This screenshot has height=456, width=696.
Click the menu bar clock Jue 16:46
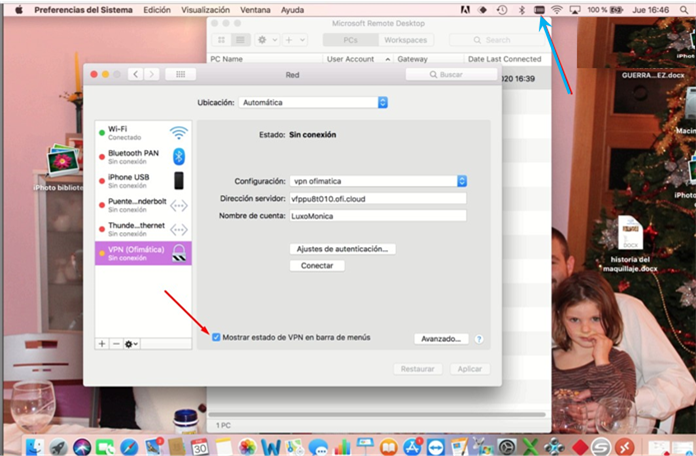(x=650, y=10)
